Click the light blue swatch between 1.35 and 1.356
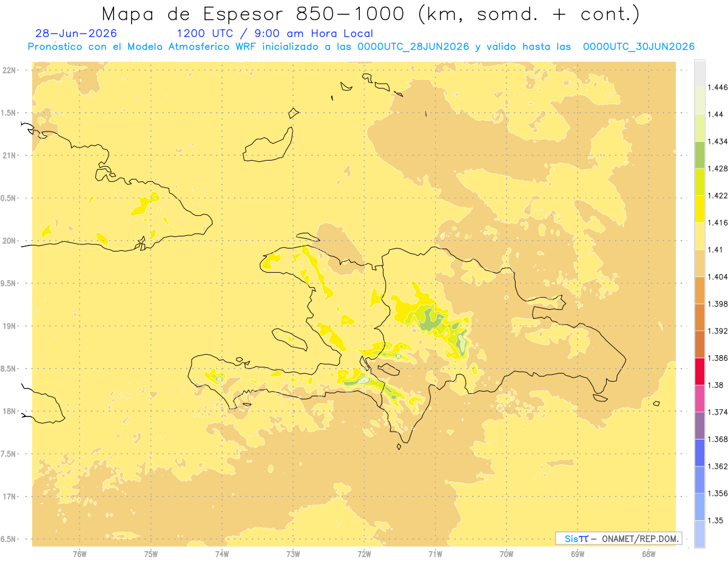This screenshot has width=728, height=562. pyautogui.click(x=699, y=506)
